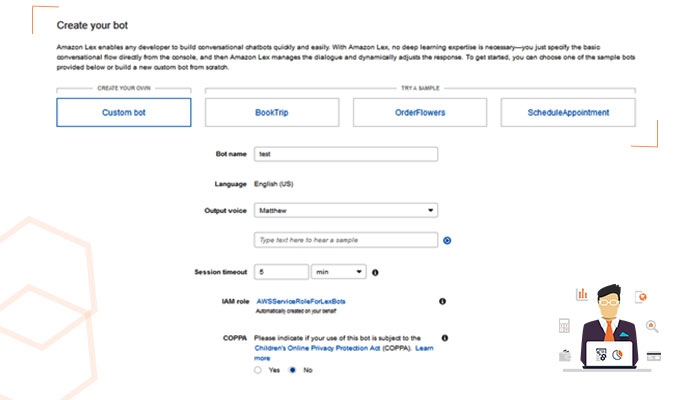The height and width of the screenshot is (400, 700).
Task: Click the info icon next to COPPA
Action: point(442,338)
